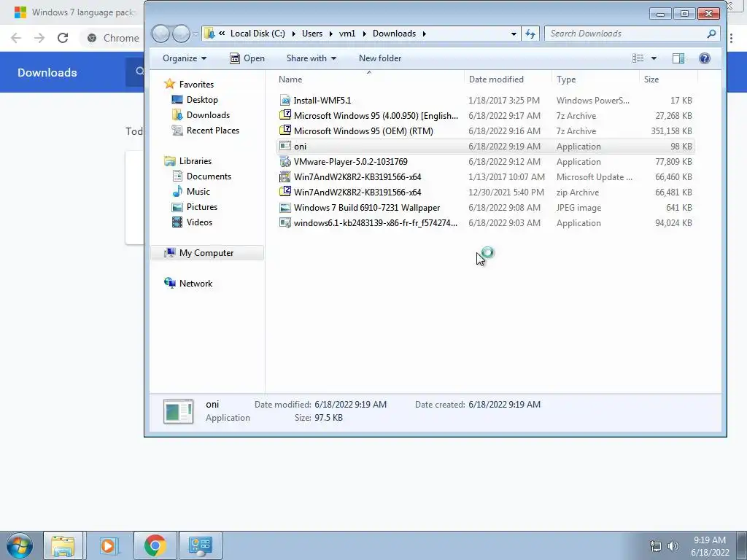Screen dimensions: 747x560
Task: Click the Explorer Forward navigation button
Action: pos(181,34)
